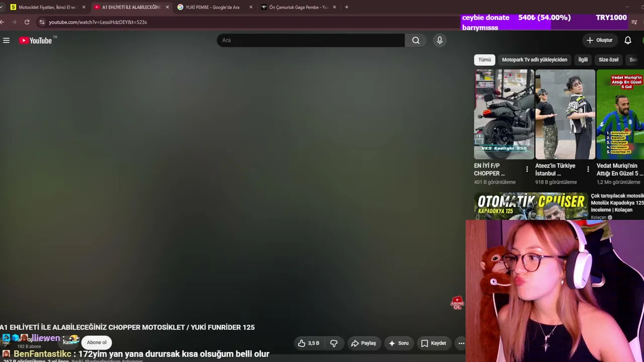Click the Oluştur create button
Screen dimensions: 644x362
599,40
